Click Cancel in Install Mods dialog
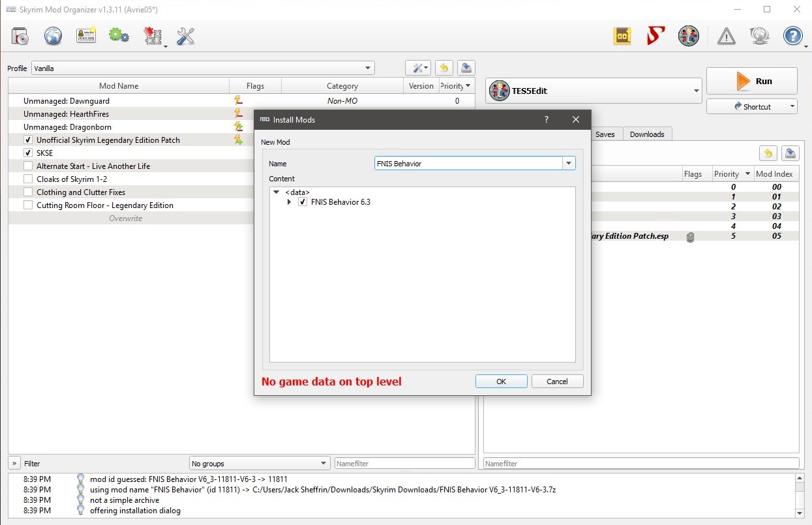 pyautogui.click(x=557, y=382)
